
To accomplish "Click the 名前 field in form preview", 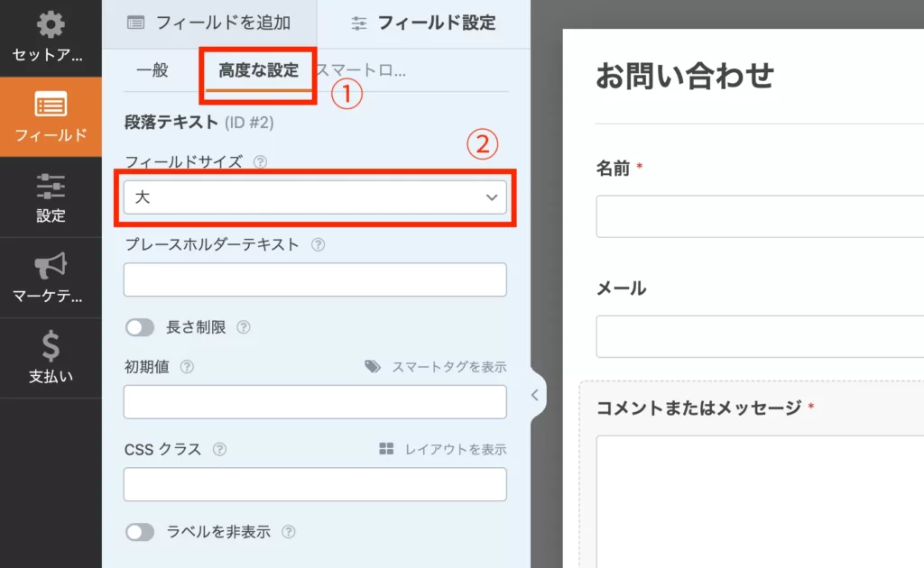I will (760, 216).
